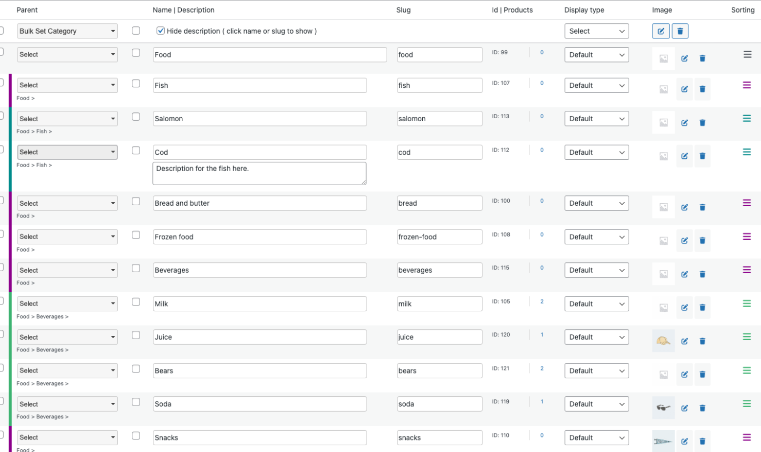The width and height of the screenshot is (761, 452).
Task: Click the frozen-food slug field
Action: tap(440, 237)
